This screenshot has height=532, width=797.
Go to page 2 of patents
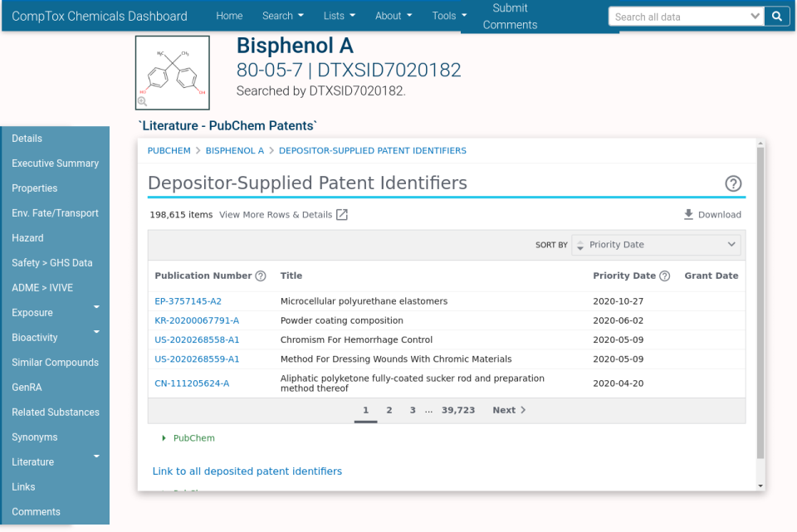click(389, 410)
